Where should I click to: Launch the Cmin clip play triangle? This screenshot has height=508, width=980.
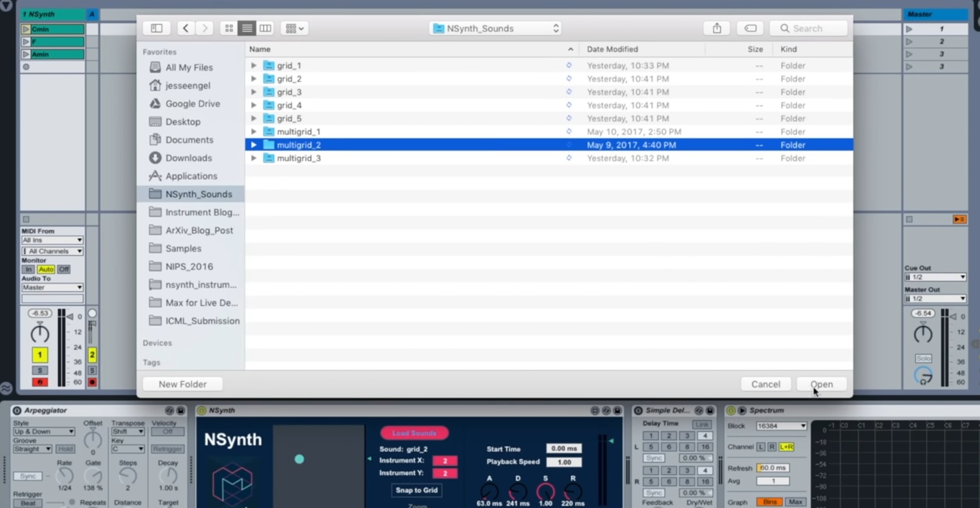click(x=26, y=29)
